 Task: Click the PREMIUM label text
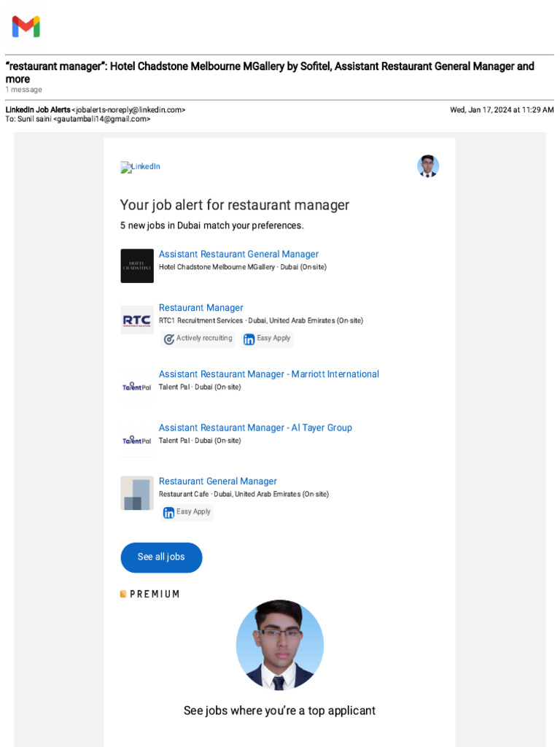tap(155, 594)
